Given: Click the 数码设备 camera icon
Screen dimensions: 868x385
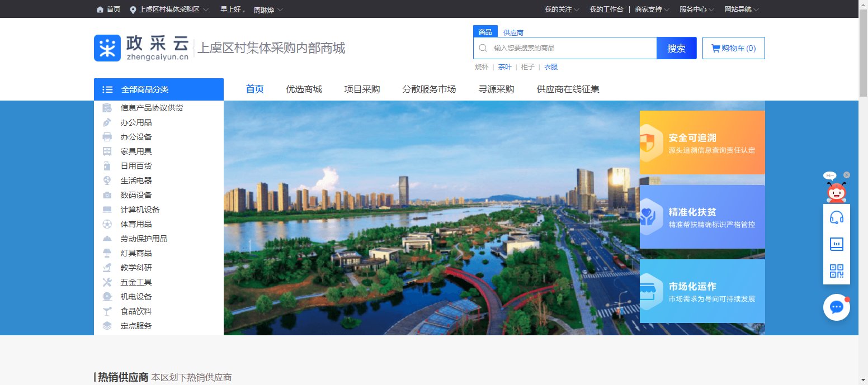Looking at the screenshot, I should coord(107,195).
